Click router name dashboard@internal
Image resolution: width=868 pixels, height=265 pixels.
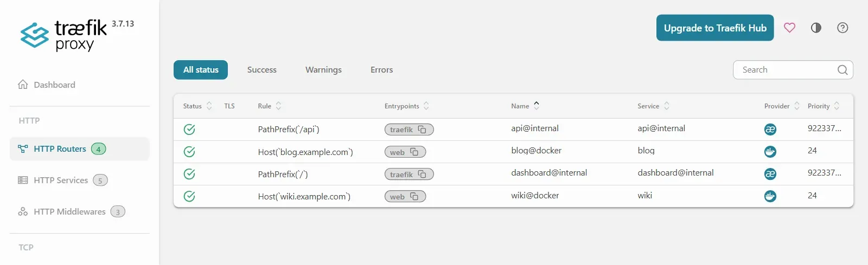549,173
